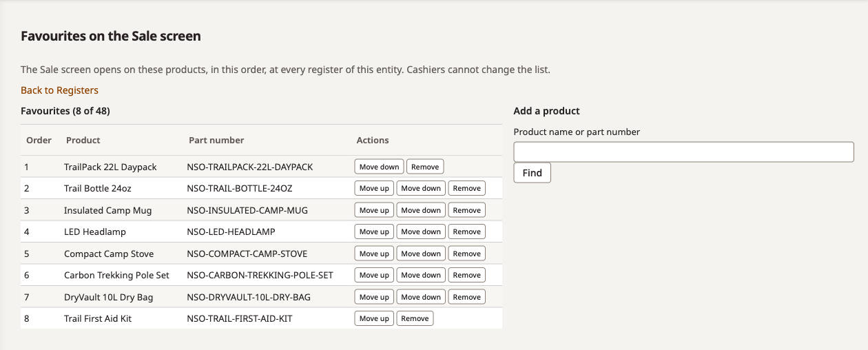
Task: Select the TrailPack 22L Daypack product name
Action: [110, 167]
